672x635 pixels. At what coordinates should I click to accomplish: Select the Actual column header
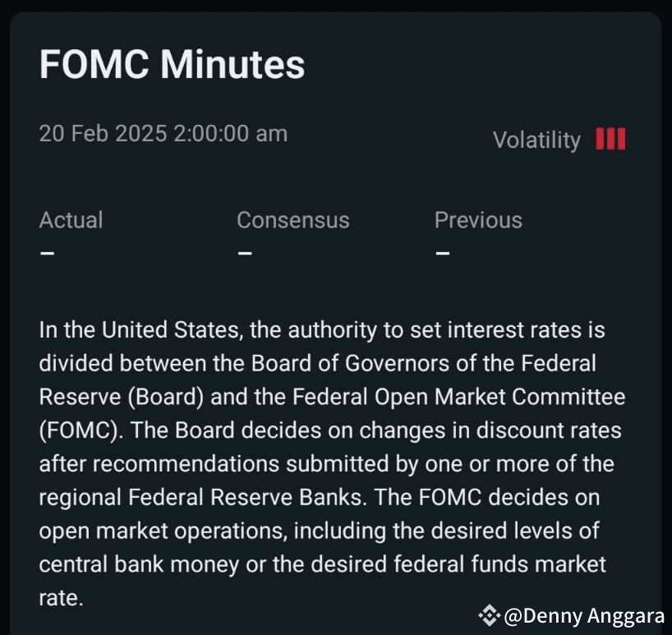[71, 220]
